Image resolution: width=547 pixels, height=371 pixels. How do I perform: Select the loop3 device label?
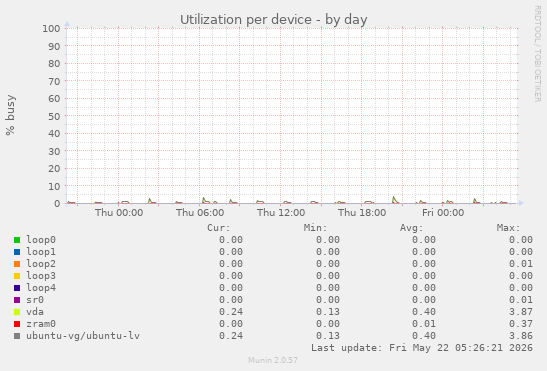pos(41,276)
